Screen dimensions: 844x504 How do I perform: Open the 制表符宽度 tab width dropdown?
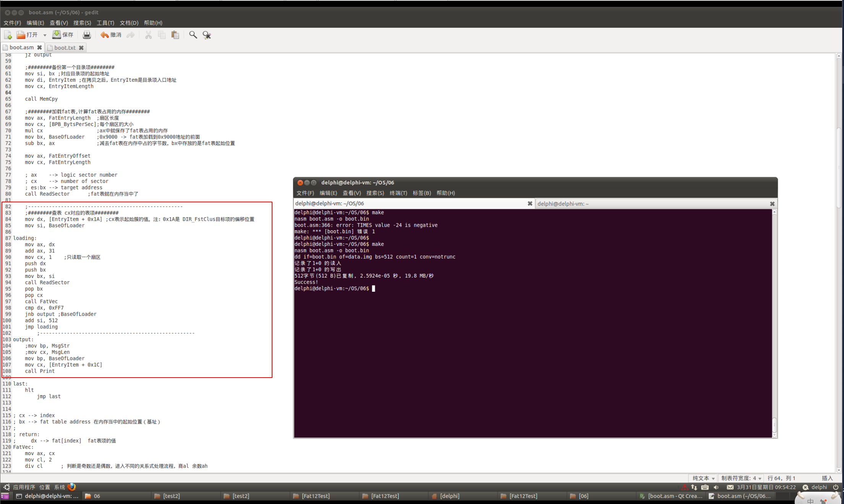coord(741,478)
